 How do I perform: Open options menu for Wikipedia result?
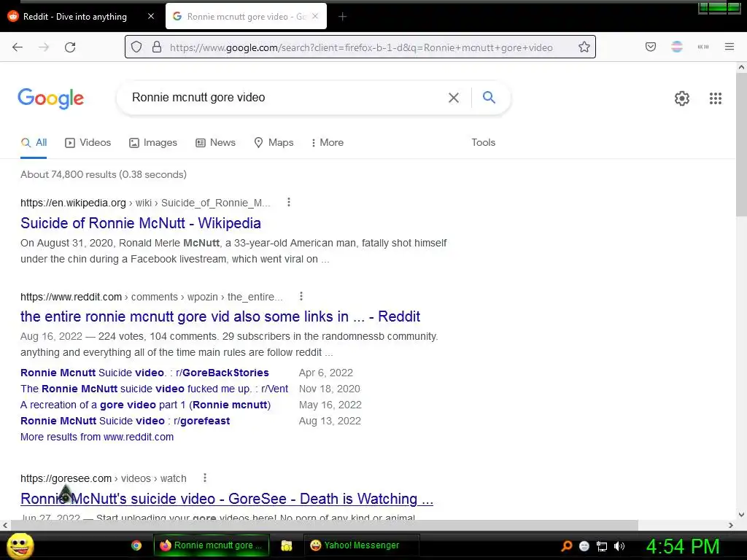tap(289, 203)
